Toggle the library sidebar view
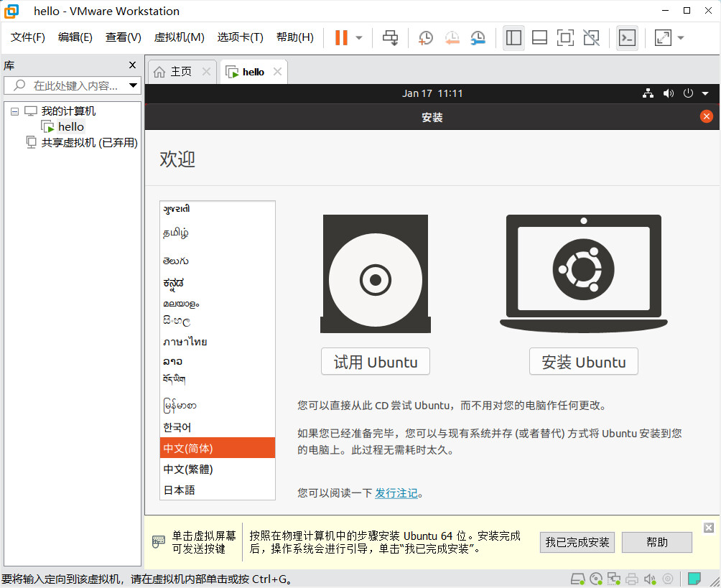Screen dimensions: 721x588 pos(513,38)
